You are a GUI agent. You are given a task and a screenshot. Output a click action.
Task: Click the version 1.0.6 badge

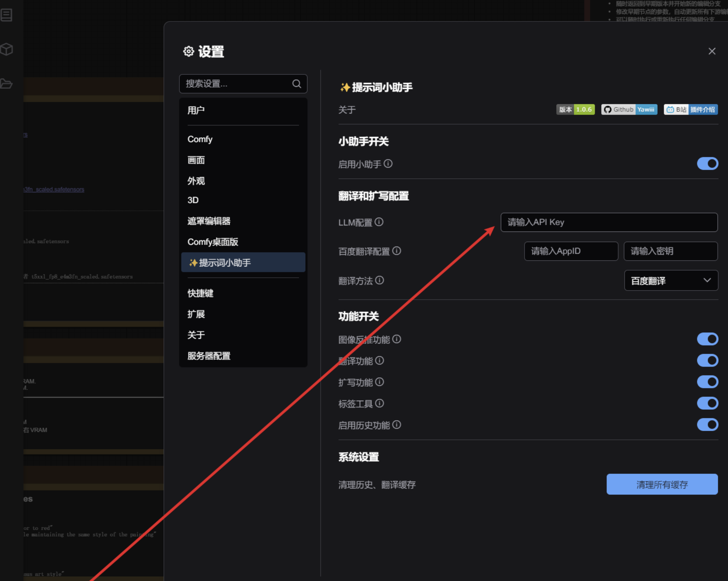click(576, 109)
